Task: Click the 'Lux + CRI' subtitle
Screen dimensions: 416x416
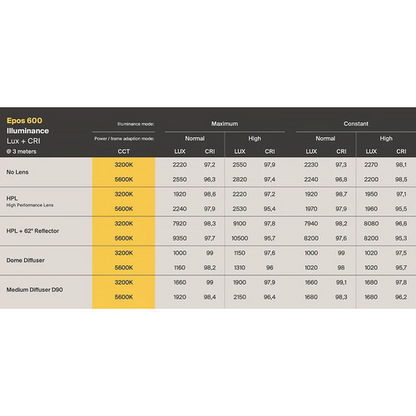Action: [23, 141]
